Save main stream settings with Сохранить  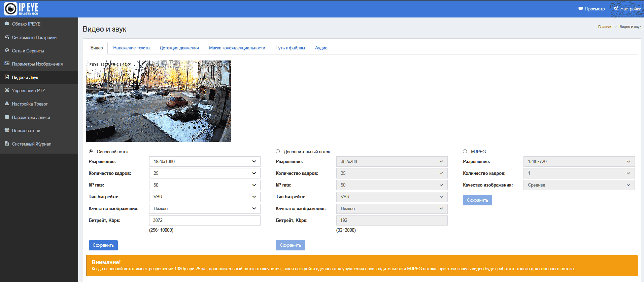[103, 245]
